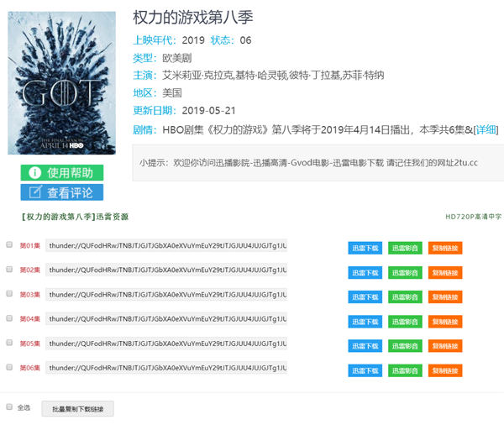Tick the 第03集 episode checkbox
504x425 pixels.
(10, 294)
